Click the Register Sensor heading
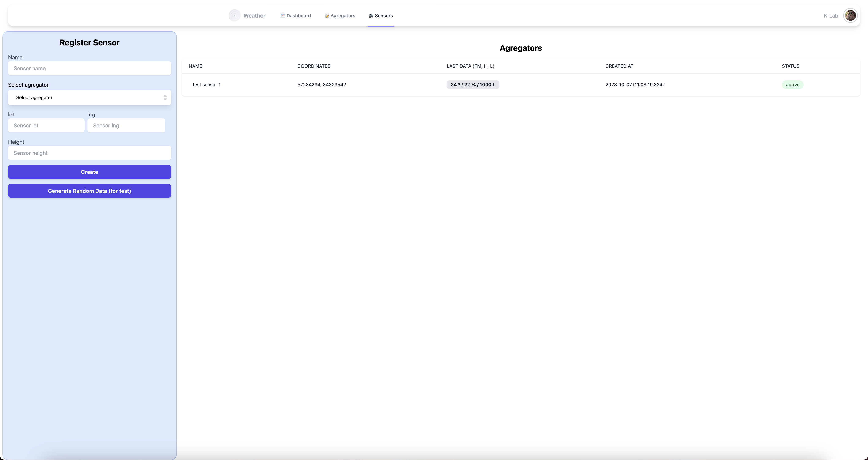 tap(90, 43)
